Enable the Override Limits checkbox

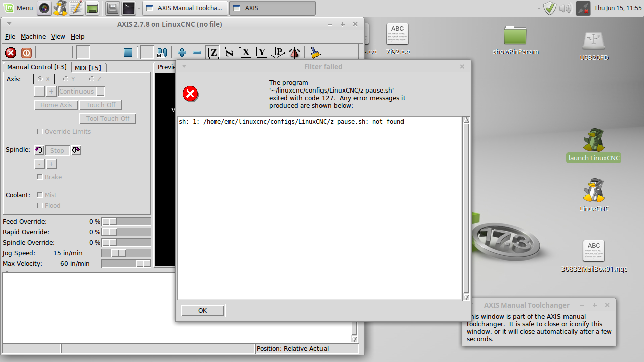64,131
